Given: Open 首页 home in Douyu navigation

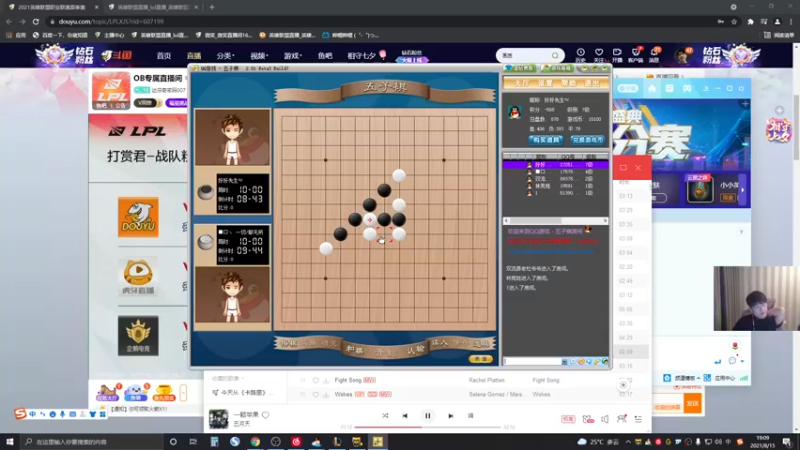Looking at the screenshot, I should click(x=164, y=56).
